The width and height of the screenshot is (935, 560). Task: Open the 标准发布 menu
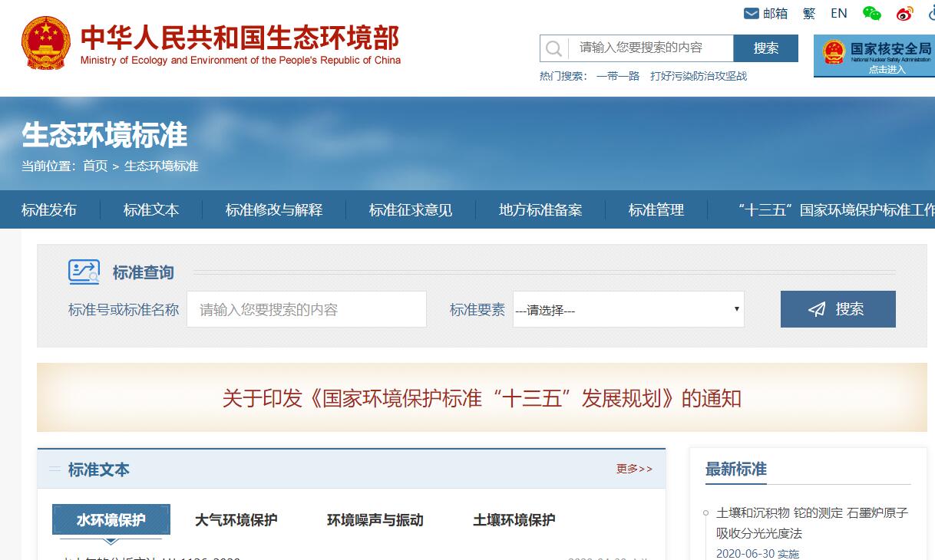click(x=49, y=209)
